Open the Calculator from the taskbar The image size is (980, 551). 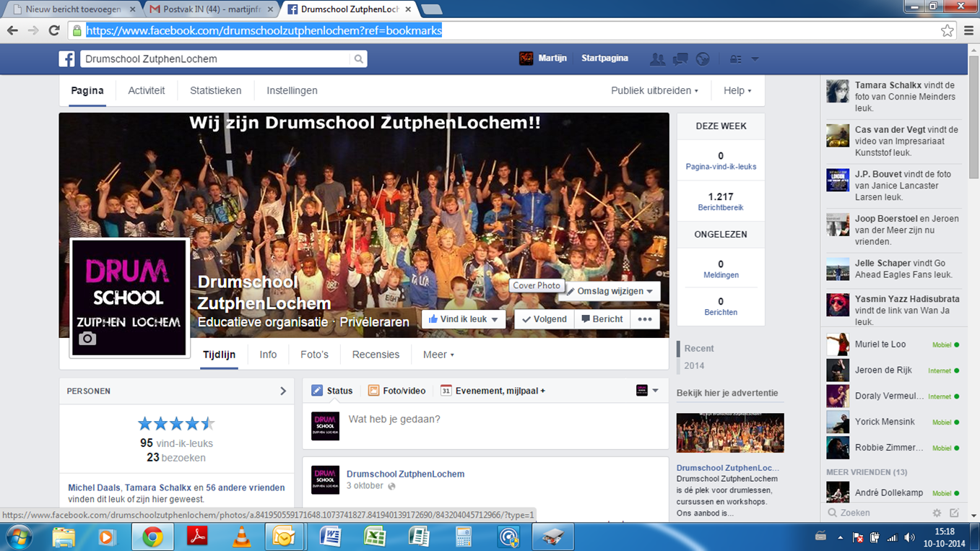click(x=464, y=537)
